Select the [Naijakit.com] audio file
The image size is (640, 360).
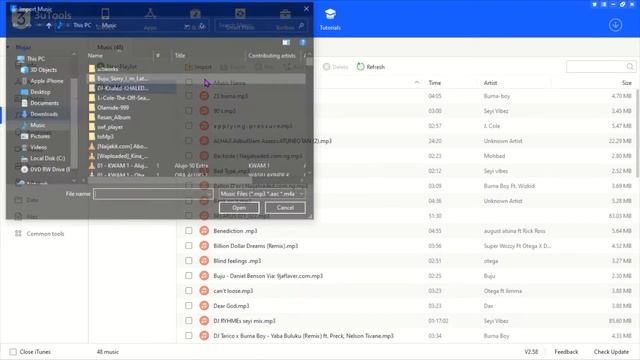pyautogui.click(x=122, y=146)
